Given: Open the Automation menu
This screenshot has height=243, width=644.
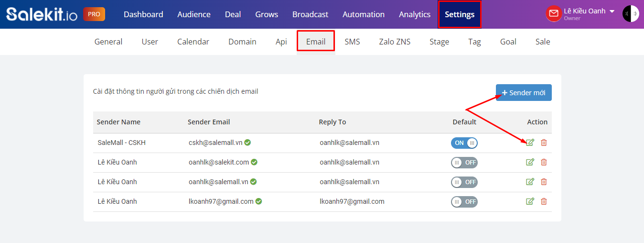Looking at the screenshot, I should 364,14.
